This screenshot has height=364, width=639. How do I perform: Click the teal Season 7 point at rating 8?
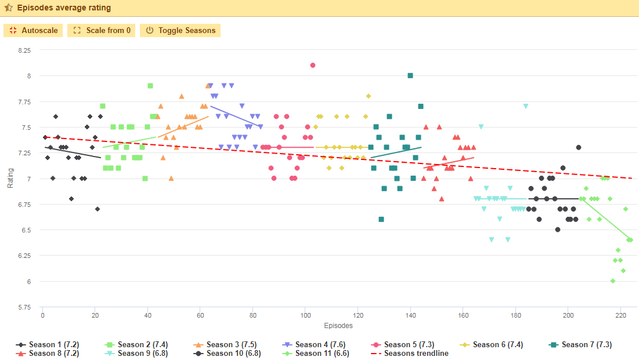[410, 76]
